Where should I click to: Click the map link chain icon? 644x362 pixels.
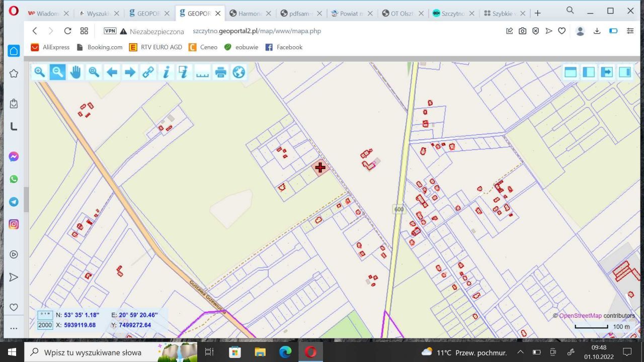pos(148,72)
